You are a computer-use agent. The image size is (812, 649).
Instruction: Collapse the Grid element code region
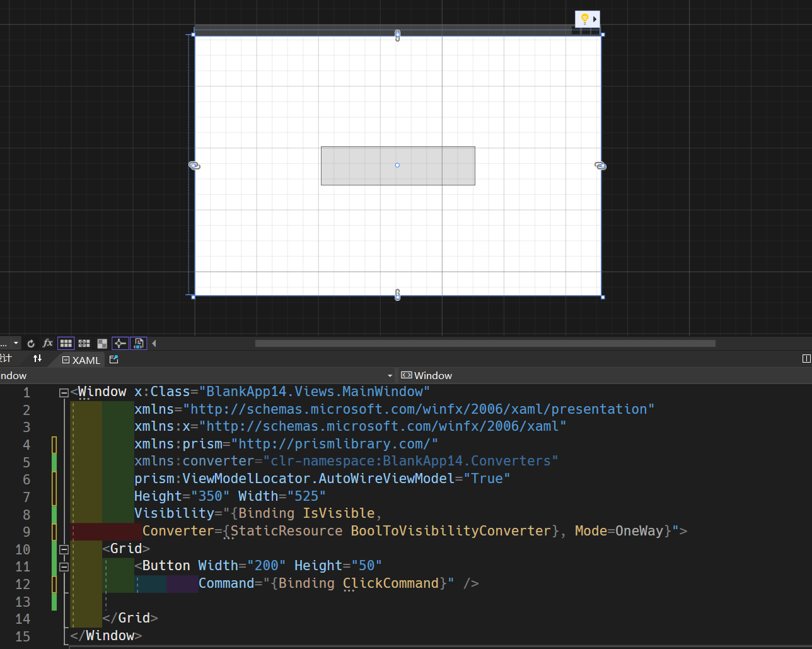click(64, 549)
